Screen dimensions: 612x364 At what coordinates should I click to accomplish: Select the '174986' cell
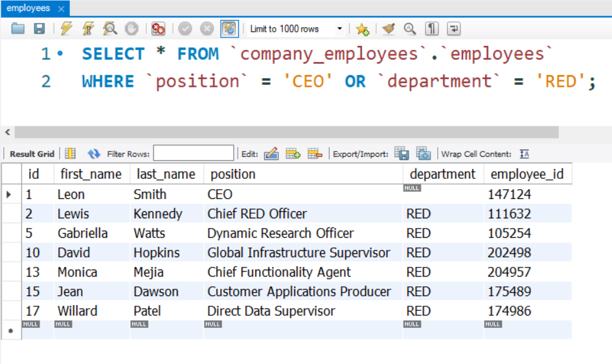tap(528, 311)
